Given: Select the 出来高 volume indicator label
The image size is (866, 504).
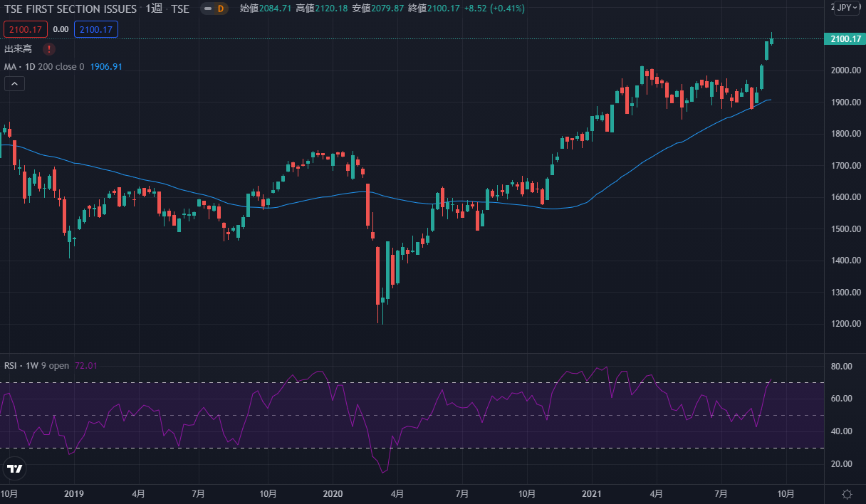Looking at the screenshot, I should pos(19,49).
